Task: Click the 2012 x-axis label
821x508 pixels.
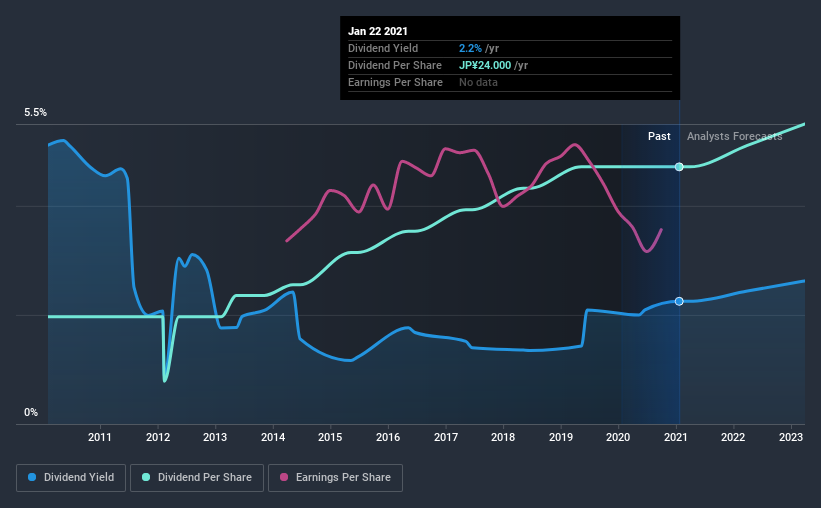Action: [x=158, y=437]
